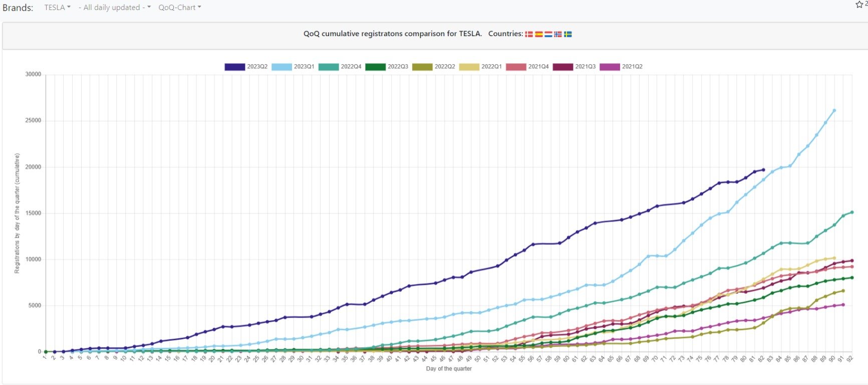
Task: Click the last data point of the olive 2022Q2 line
Action: coord(843,291)
